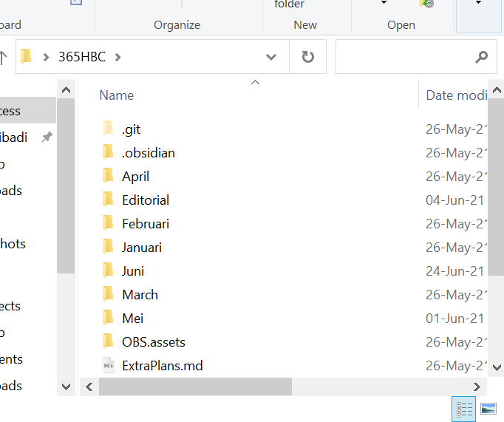The width and height of the screenshot is (504, 422).
Task: Click the search magnifier icon
Action: click(x=481, y=57)
